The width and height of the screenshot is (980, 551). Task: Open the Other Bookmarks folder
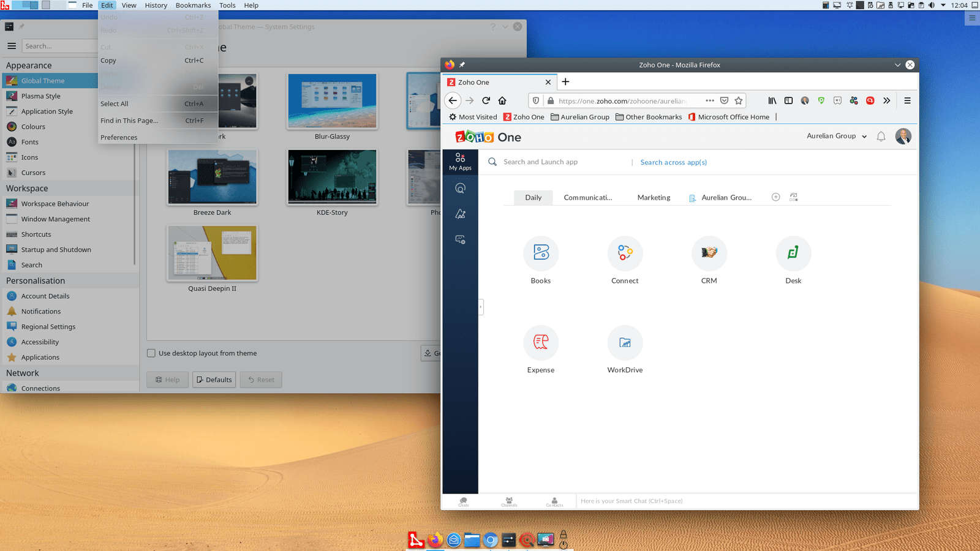pos(649,117)
